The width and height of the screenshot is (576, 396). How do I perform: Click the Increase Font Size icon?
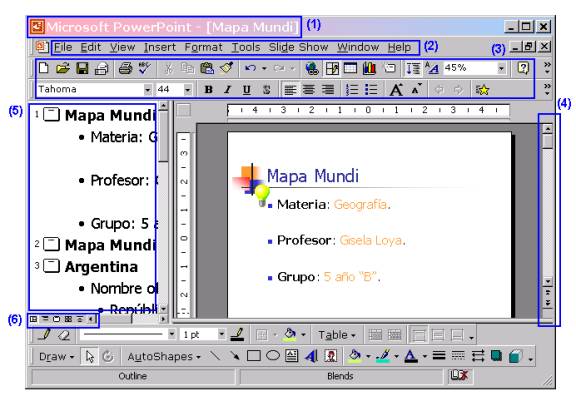[396, 89]
